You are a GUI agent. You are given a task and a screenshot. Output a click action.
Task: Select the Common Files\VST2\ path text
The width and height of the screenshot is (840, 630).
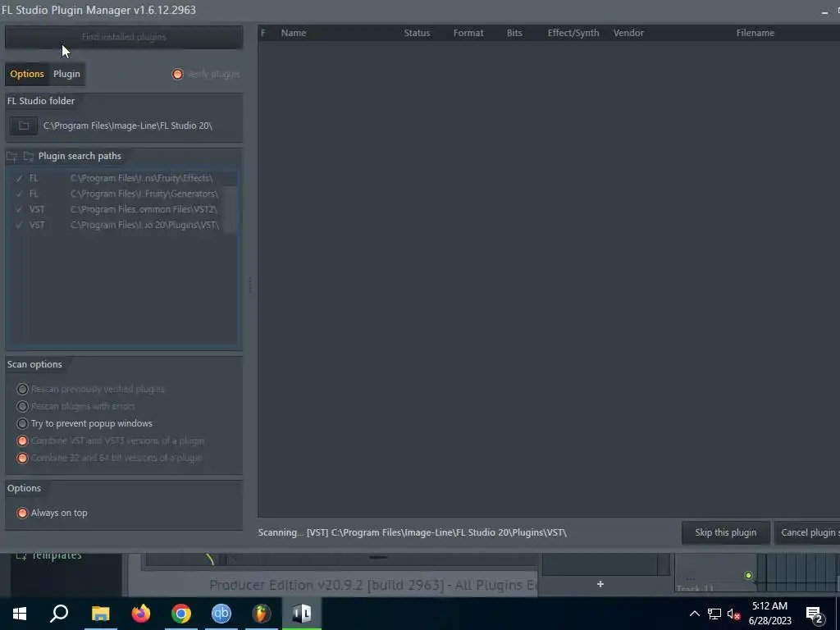(144, 209)
